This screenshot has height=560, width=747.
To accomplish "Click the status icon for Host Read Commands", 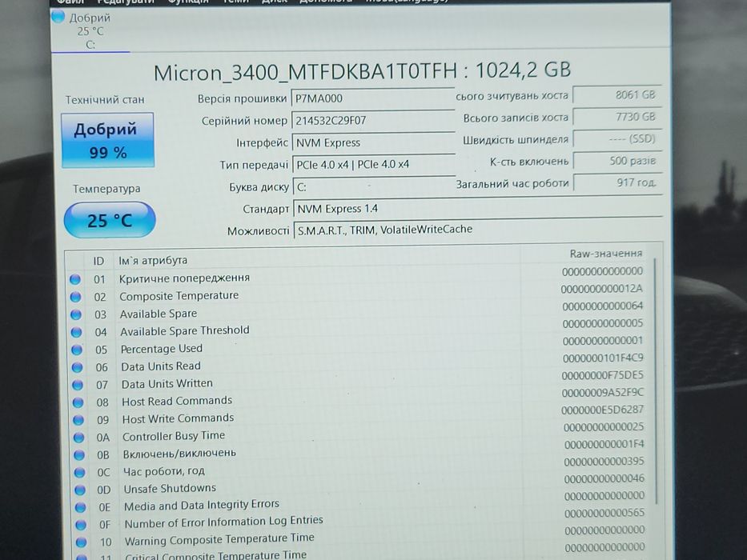I will (x=78, y=402).
